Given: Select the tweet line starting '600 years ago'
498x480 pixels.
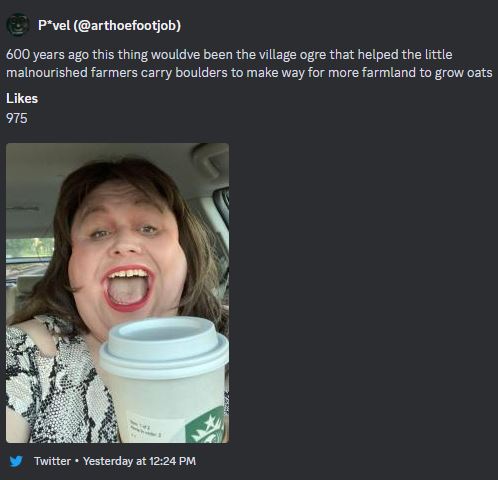Looking at the screenshot, I should [229, 55].
